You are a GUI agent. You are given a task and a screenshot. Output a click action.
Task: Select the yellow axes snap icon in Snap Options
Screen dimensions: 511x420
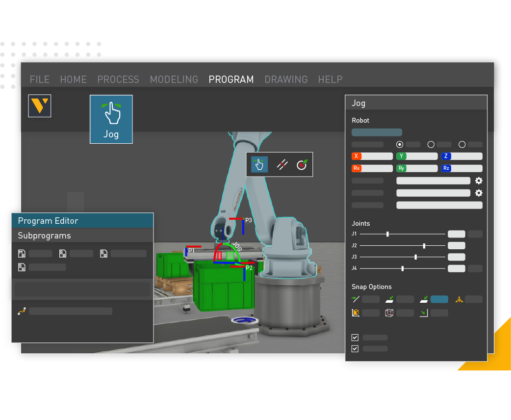pos(460,299)
